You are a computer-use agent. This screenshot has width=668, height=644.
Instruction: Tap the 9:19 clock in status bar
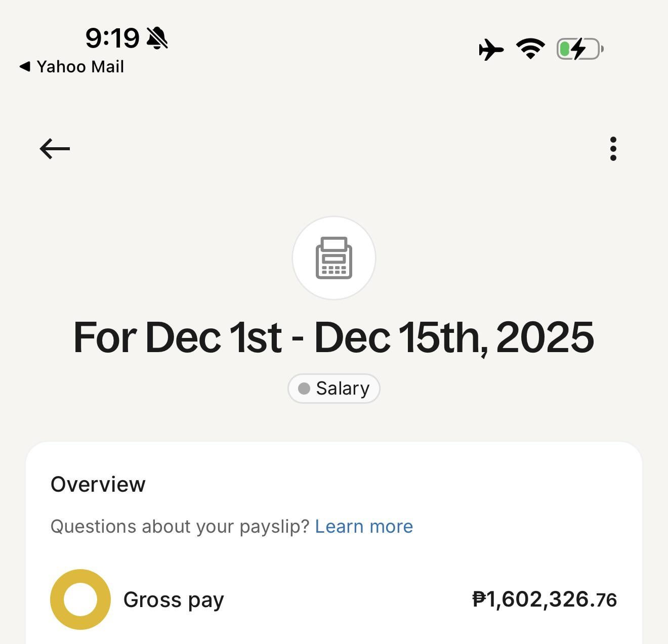(112, 38)
